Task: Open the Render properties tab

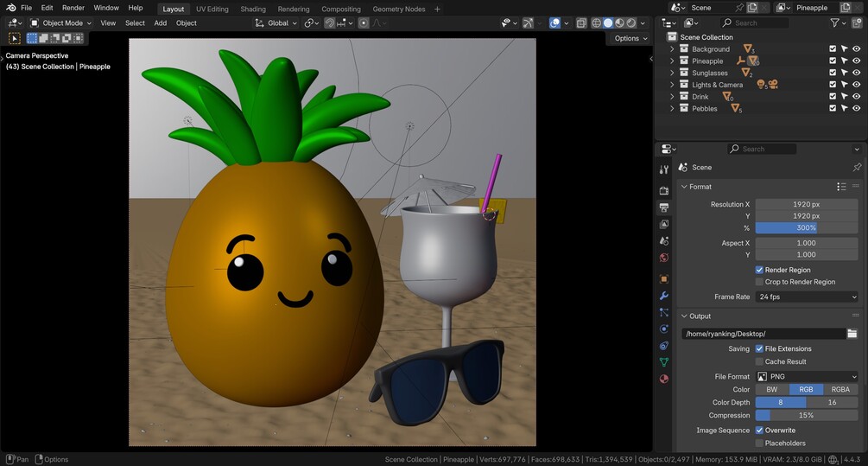Action: (663, 190)
